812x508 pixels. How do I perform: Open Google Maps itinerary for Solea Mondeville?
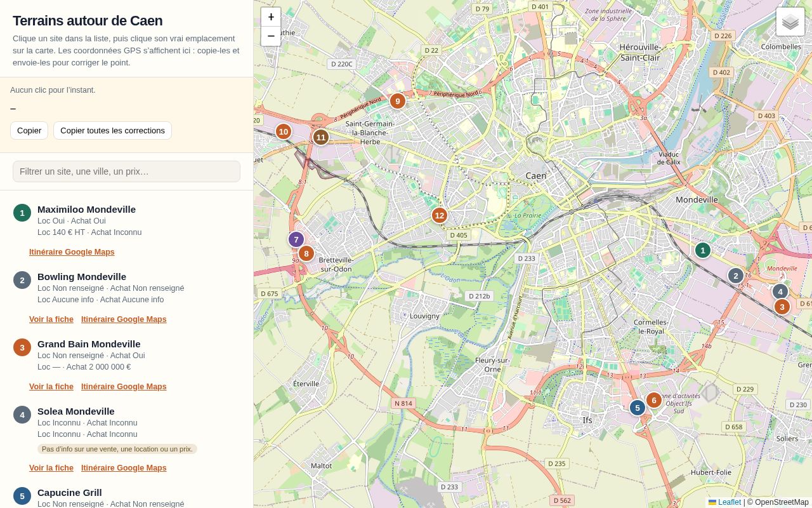124,468
